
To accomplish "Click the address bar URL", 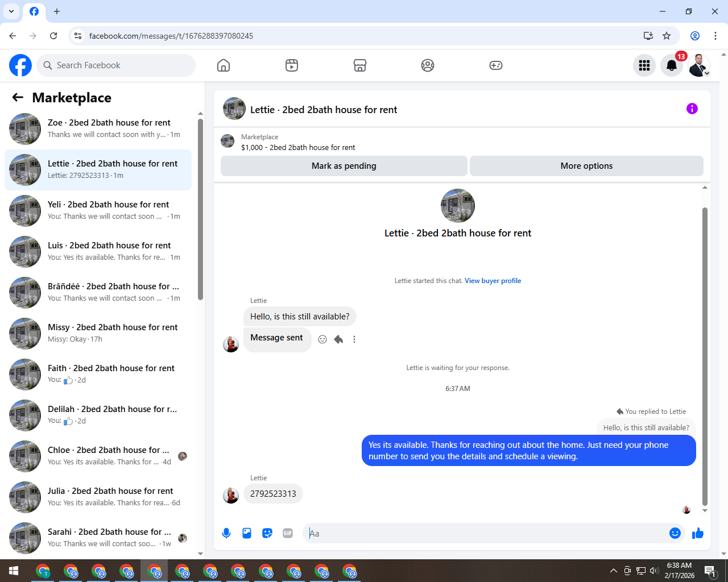I will click(171, 36).
